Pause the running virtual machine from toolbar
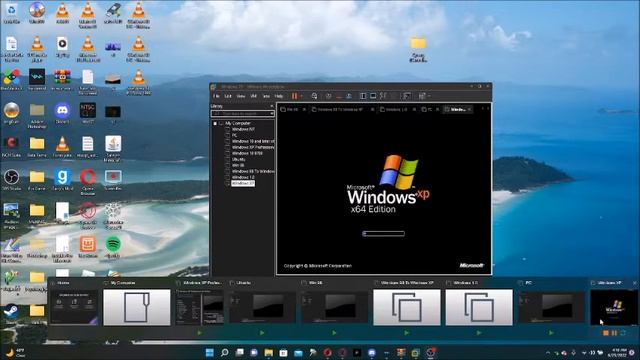Viewport: 640px width, 360px height. pyautogui.click(x=294, y=96)
